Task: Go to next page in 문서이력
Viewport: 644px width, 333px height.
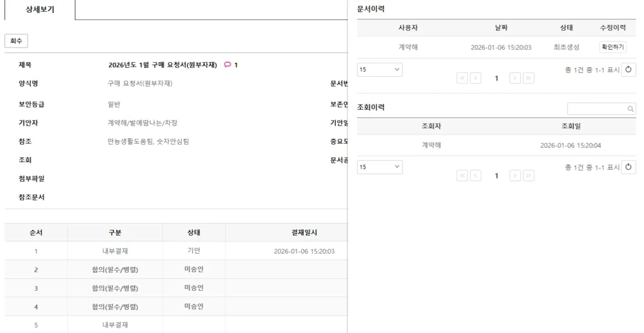Action: pos(515,78)
